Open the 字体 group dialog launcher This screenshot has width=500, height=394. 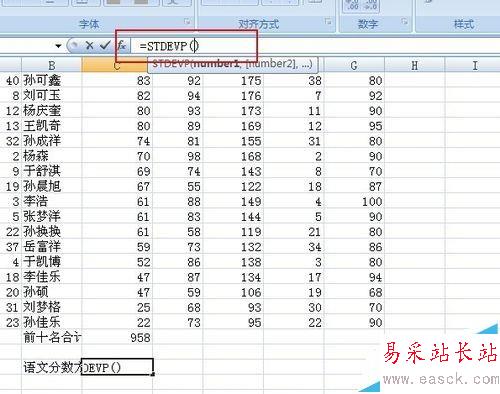pos(187,22)
